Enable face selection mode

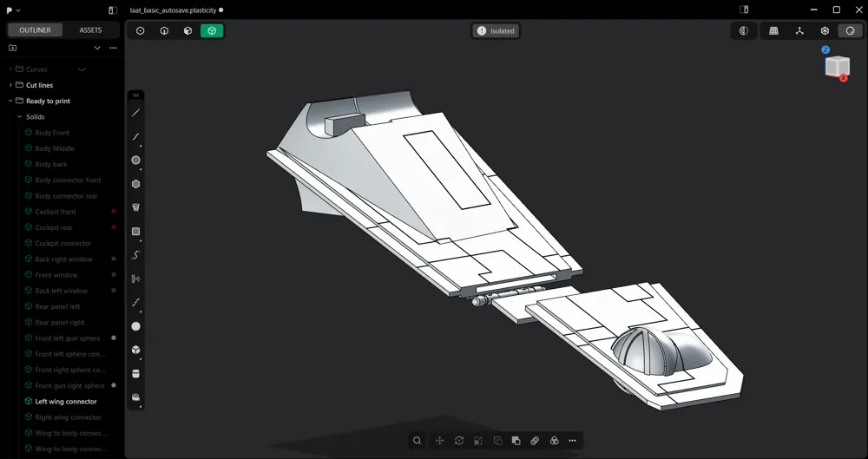[x=187, y=31]
